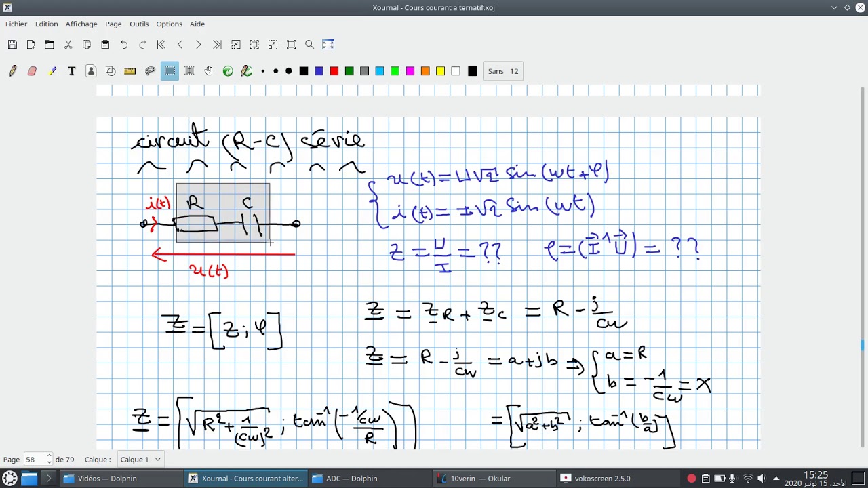This screenshot has width=868, height=488.
Task: Select the Pen tool
Action: [12, 71]
